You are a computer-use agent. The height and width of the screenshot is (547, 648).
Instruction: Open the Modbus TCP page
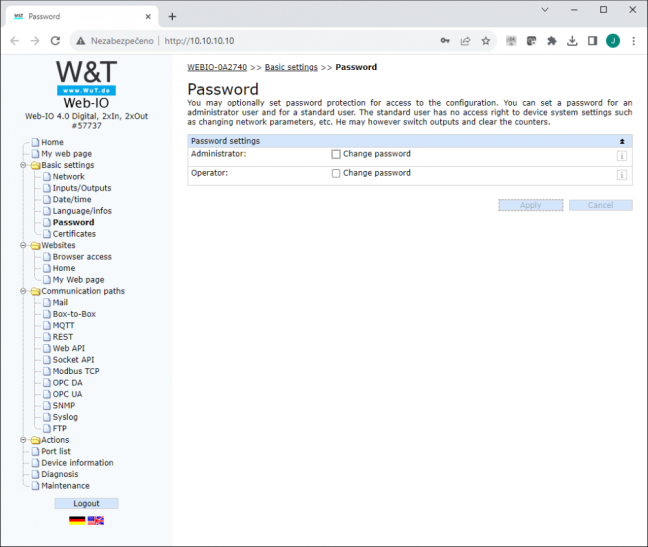point(76,371)
